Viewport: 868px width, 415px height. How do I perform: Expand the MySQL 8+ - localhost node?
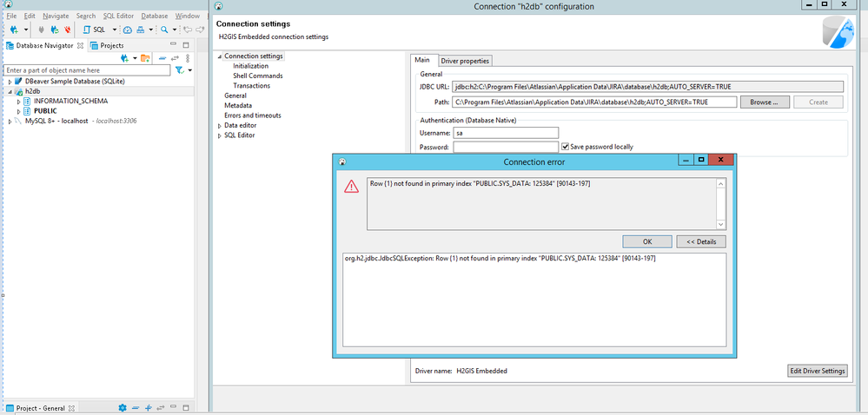click(10, 122)
